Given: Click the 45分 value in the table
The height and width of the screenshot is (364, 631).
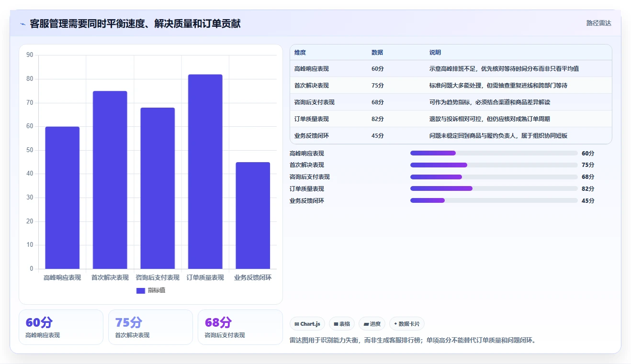Looking at the screenshot, I should tap(378, 136).
